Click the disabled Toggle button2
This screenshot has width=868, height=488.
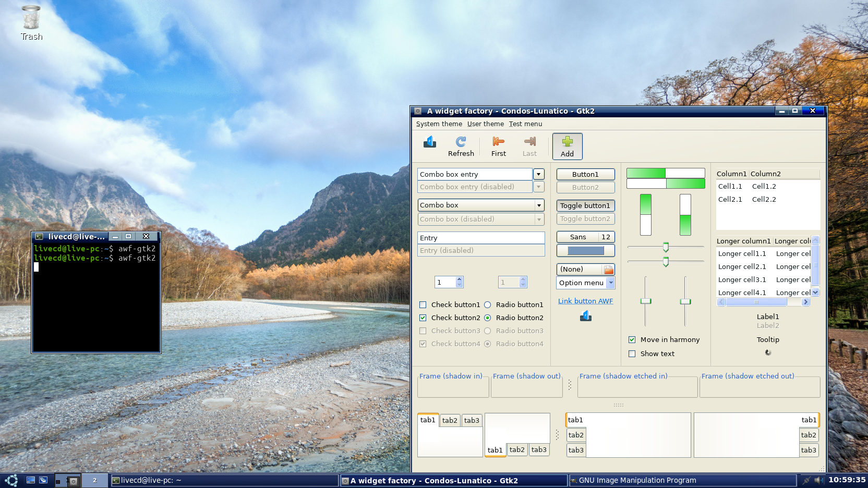pos(586,219)
